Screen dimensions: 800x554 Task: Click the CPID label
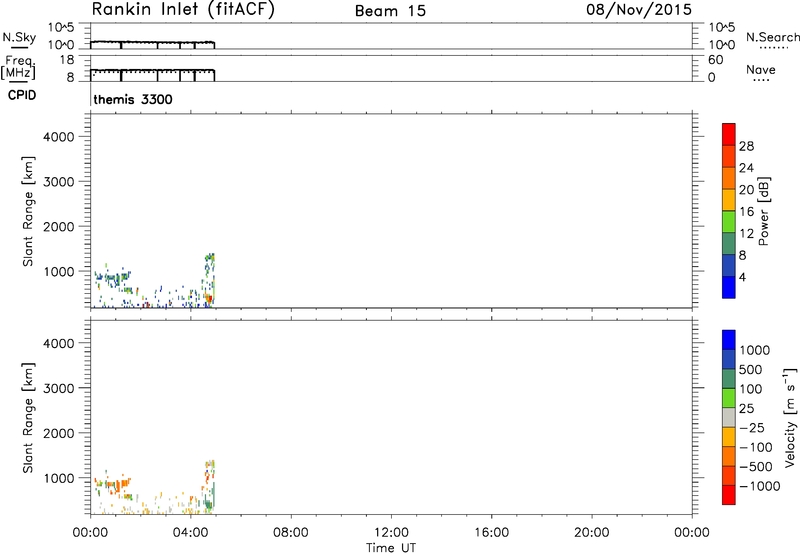pos(22,95)
